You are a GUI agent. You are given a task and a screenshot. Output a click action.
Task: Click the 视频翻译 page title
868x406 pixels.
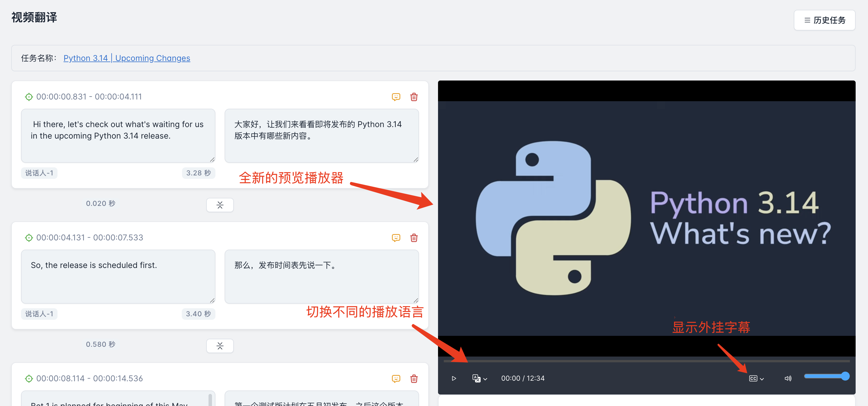tap(34, 17)
